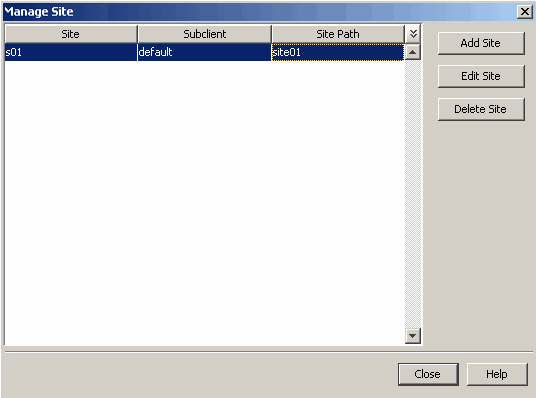Click the Close button at the bottom
536x398 pixels.
tap(428, 374)
